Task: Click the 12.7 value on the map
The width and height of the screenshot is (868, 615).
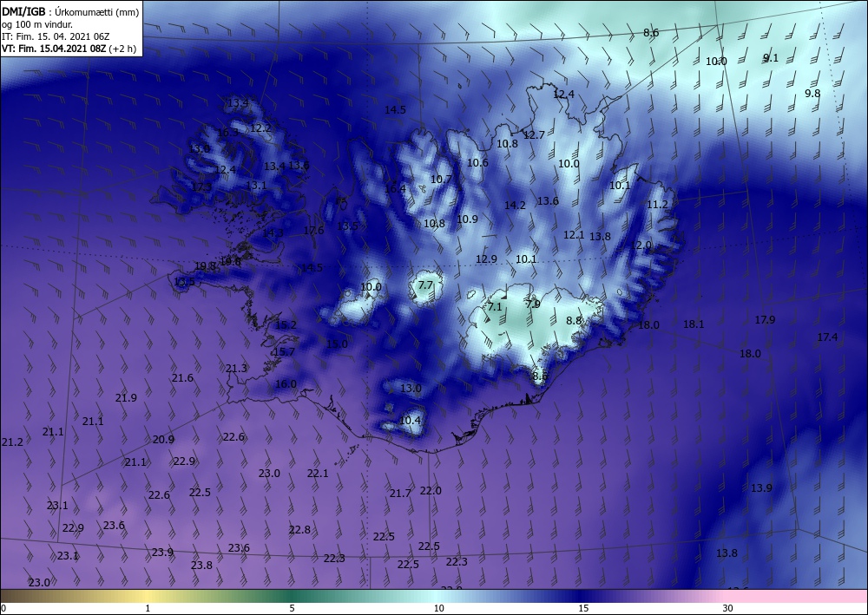Action: [534, 134]
